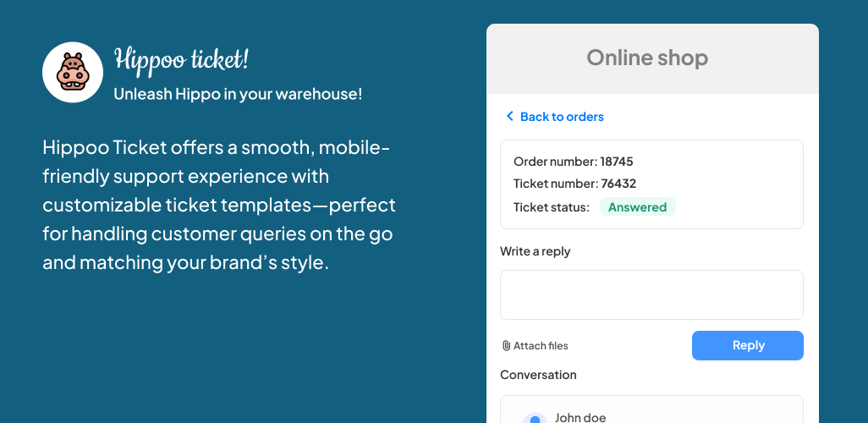Click the back chevron arrow icon
This screenshot has width=868, height=423.
(509, 116)
